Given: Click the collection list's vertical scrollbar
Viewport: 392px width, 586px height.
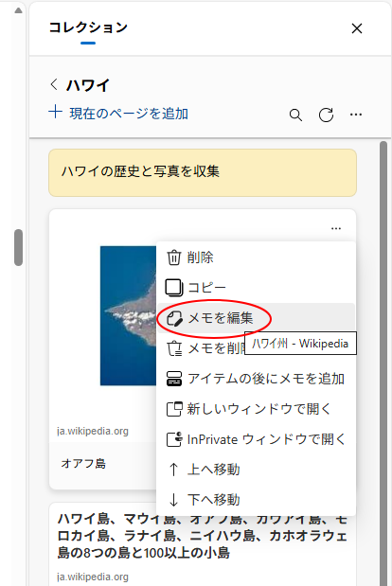Looking at the screenshot, I should click(x=383, y=363).
